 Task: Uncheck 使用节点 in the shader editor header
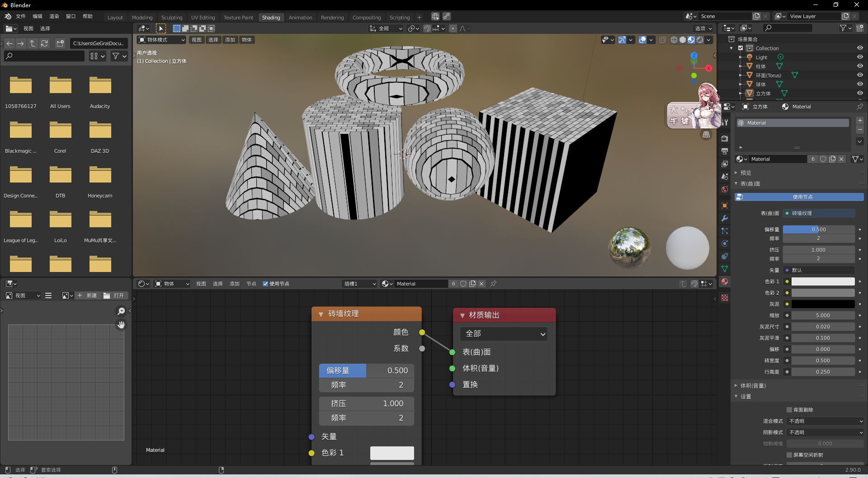point(265,284)
